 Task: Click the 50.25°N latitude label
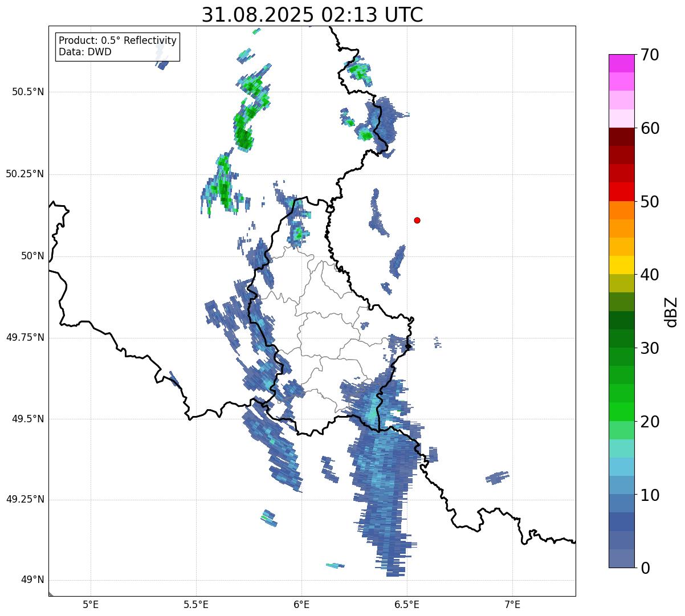(25, 174)
